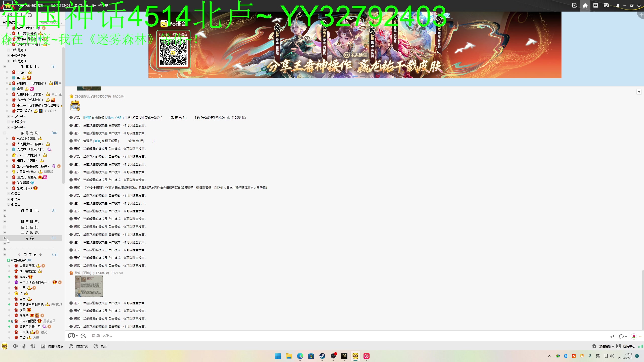Open the speaker volume control icon
Image resolution: width=644 pixels, height=362 pixels.
15,346
